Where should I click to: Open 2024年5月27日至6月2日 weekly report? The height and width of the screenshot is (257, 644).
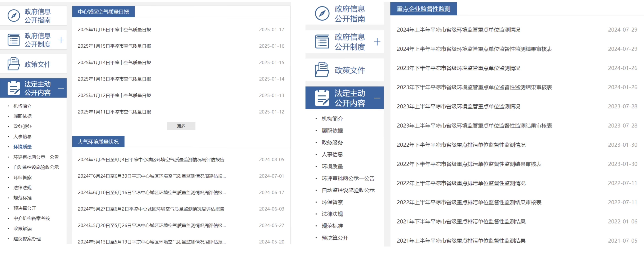pyautogui.click(x=151, y=209)
